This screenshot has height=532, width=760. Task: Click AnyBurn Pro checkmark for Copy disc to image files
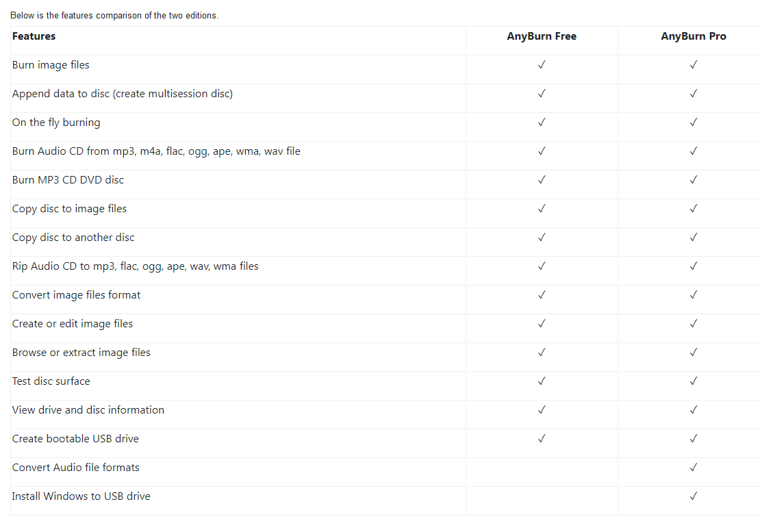click(x=694, y=209)
